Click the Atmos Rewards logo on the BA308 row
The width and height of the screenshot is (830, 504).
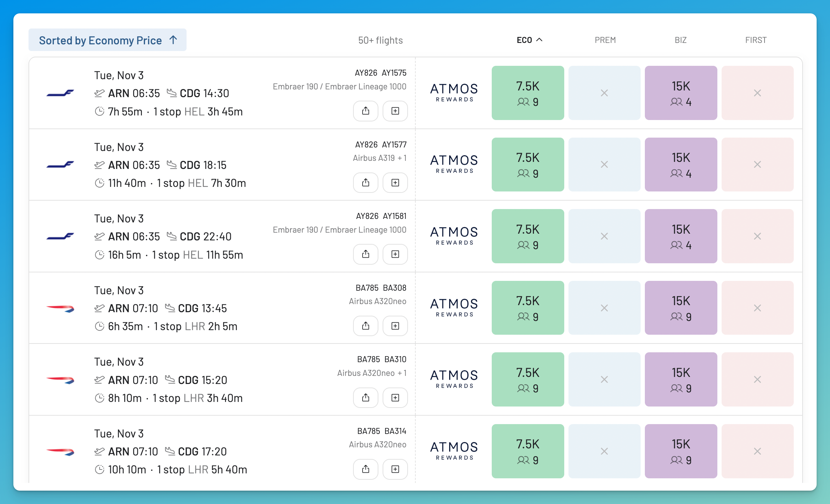pyautogui.click(x=454, y=308)
